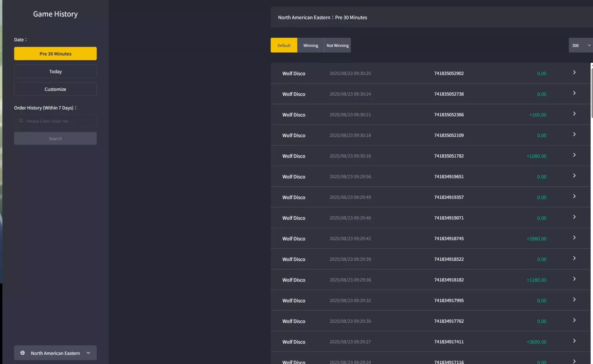Image resolution: width=593 pixels, height=364 pixels.
Task: Open details arrow for the +3600.00 record
Action: 574,341
